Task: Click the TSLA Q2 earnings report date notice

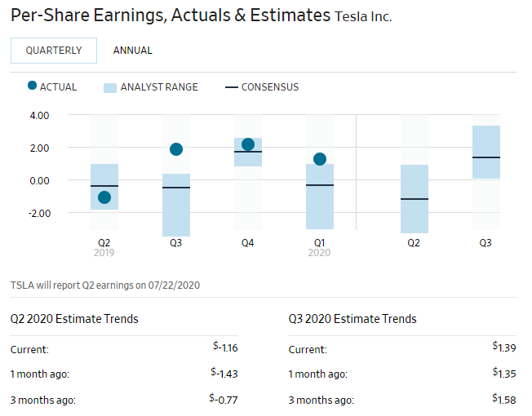Action: (x=105, y=285)
